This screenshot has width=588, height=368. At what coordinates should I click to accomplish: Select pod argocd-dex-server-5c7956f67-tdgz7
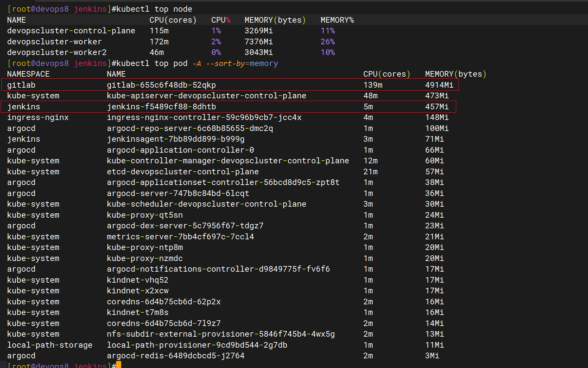point(185,226)
